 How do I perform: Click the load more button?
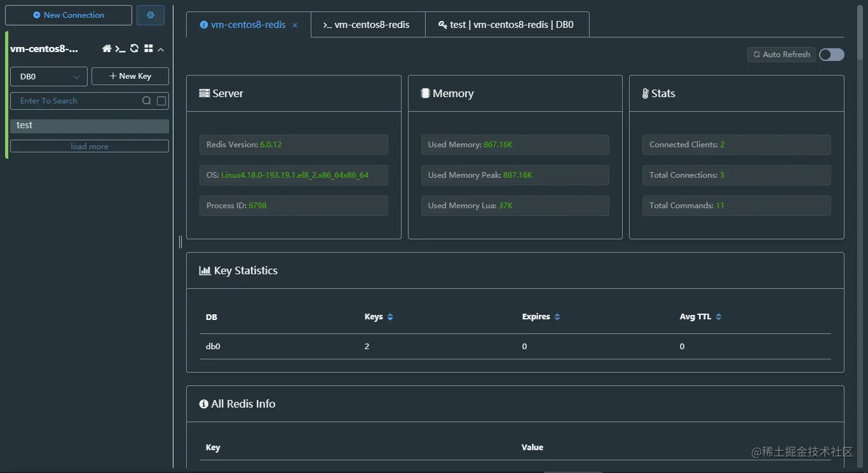click(90, 147)
